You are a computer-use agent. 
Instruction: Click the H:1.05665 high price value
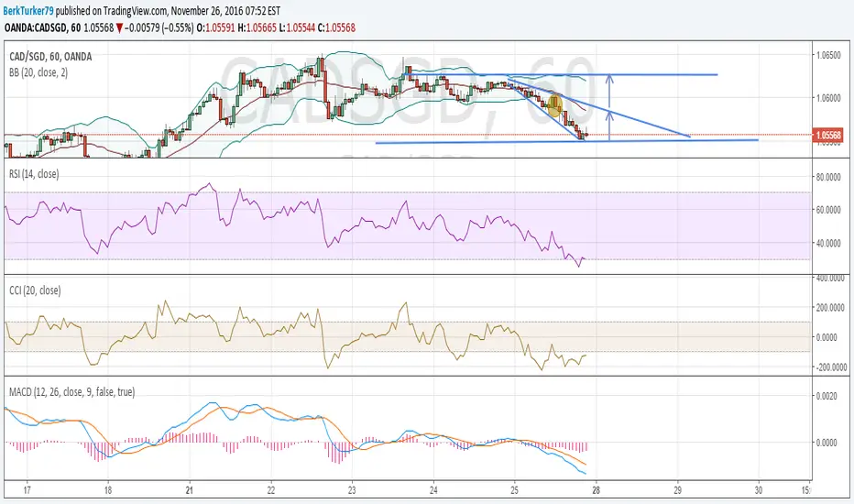coord(257,27)
